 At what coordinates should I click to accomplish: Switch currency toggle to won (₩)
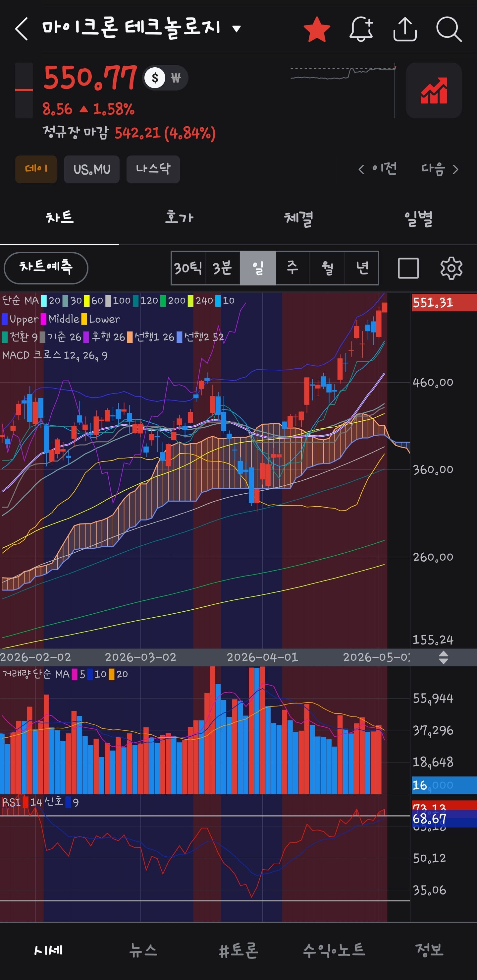click(176, 78)
